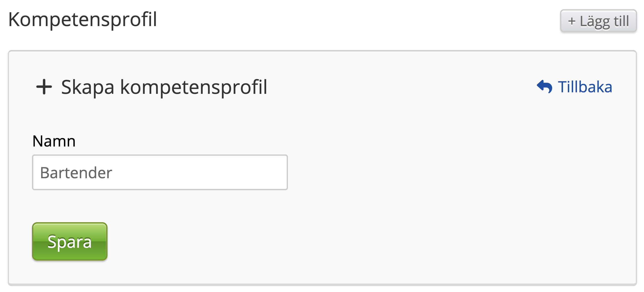Click the blue back arrow icon
Screen dimensions: 644x292
click(544, 87)
